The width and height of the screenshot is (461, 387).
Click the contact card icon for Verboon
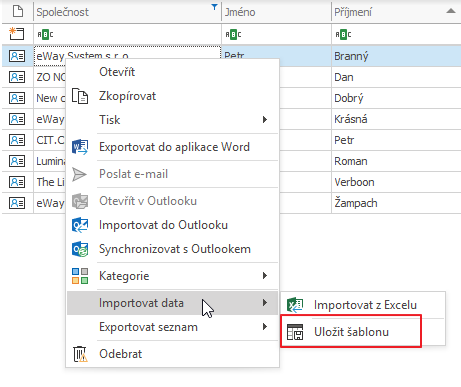pos(17,182)
